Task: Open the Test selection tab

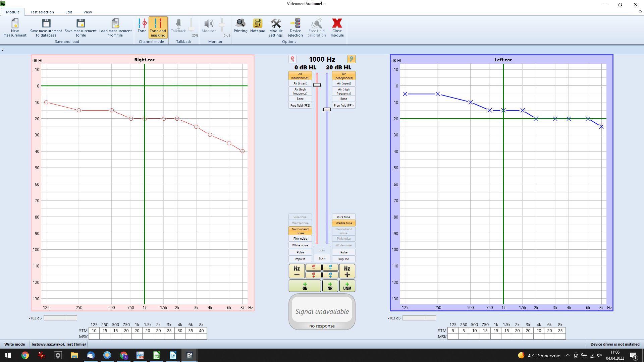Action: click(42, 12)
